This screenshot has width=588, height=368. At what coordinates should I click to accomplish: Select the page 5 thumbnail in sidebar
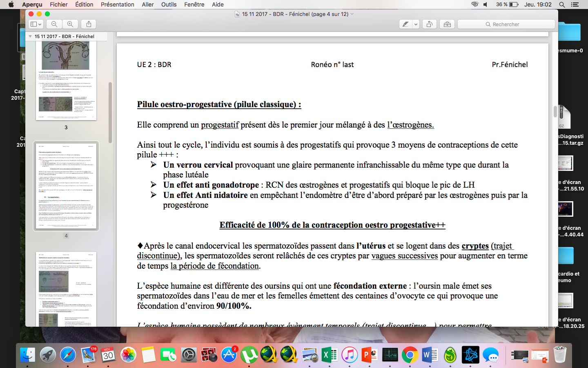66,288
